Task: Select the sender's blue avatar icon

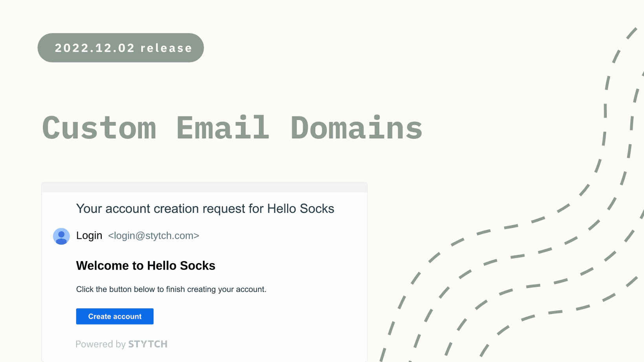Action: [x=61, y=236]
